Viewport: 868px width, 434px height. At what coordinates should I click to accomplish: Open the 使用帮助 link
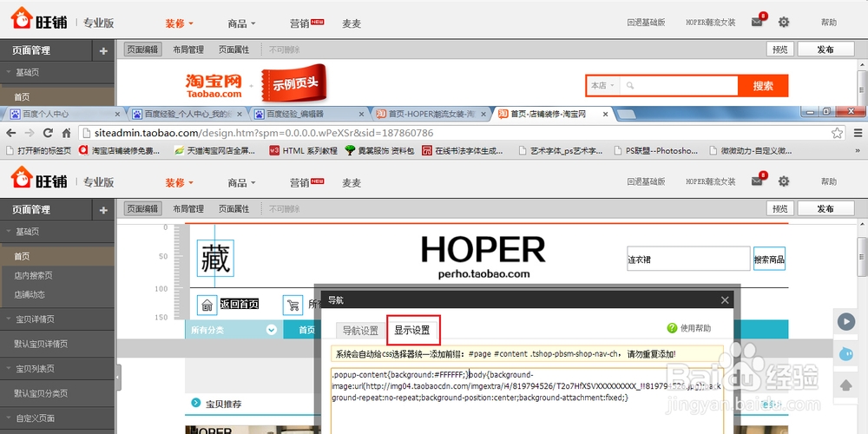pyautogui.click(x=696, y=328)
